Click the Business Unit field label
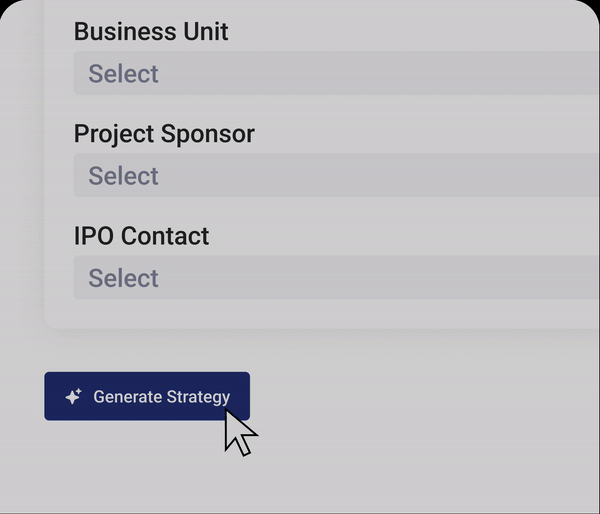This screenshot has width=600, height=514. coord(151,32)
